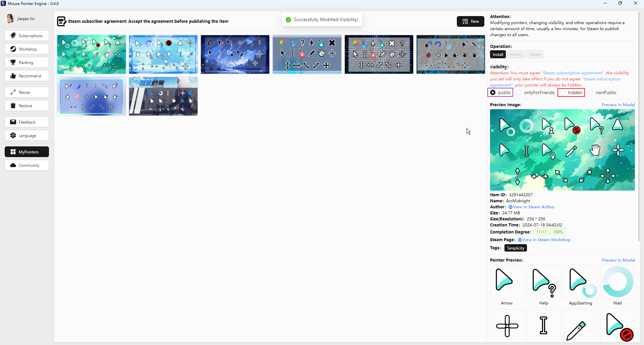Open the Workshop section with the Steam icon
The image size is (644, 345).
[27, 49]
